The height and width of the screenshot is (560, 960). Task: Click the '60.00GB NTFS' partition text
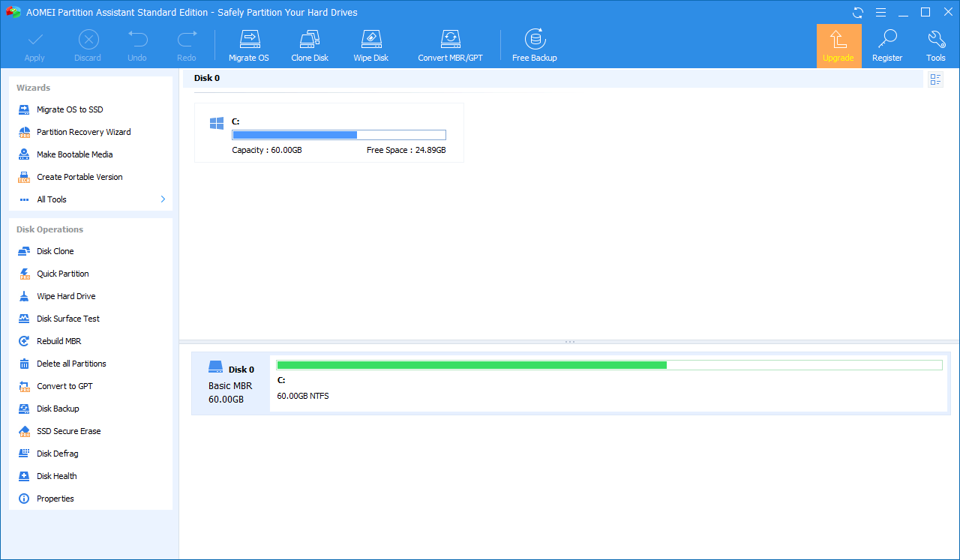click(303, 396)
